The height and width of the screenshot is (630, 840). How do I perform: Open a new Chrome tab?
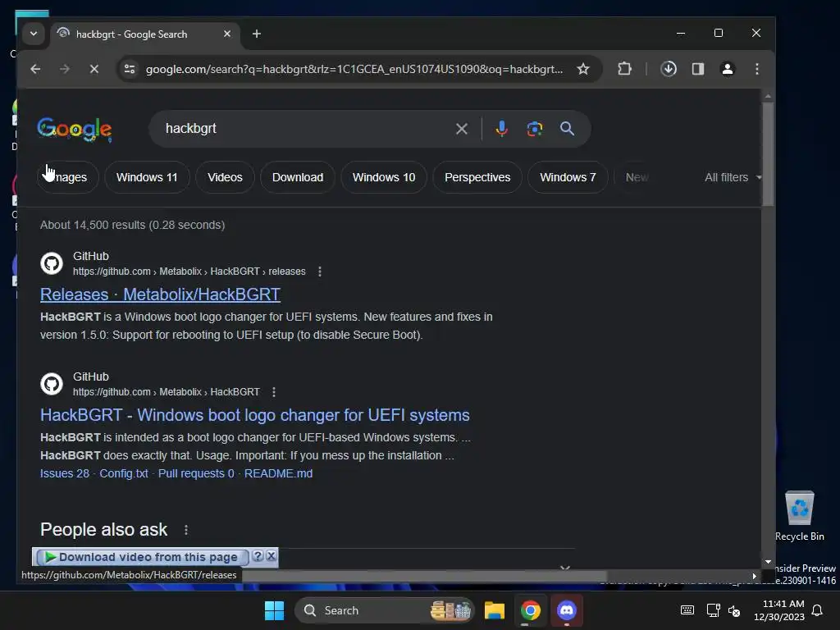(x=257, y=34)
